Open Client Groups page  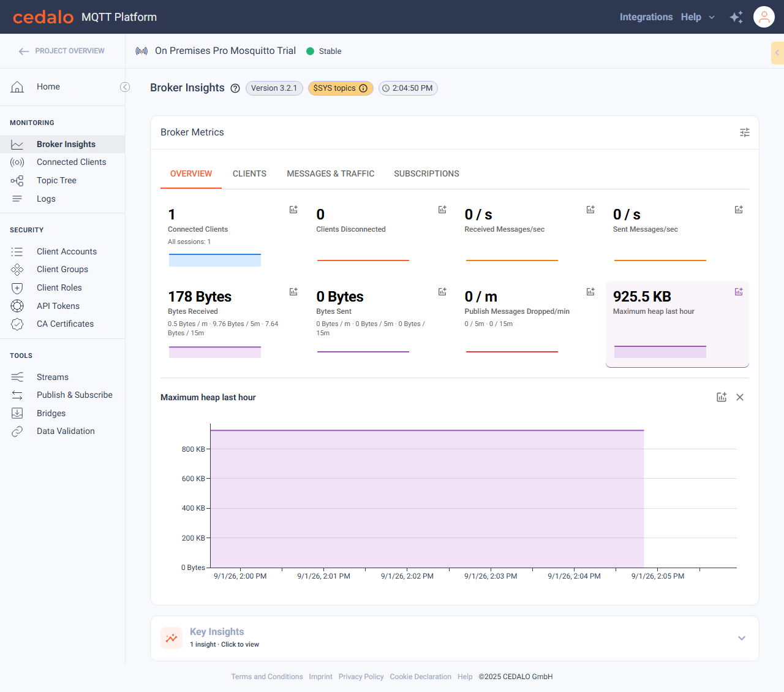(x=62, y=270)
